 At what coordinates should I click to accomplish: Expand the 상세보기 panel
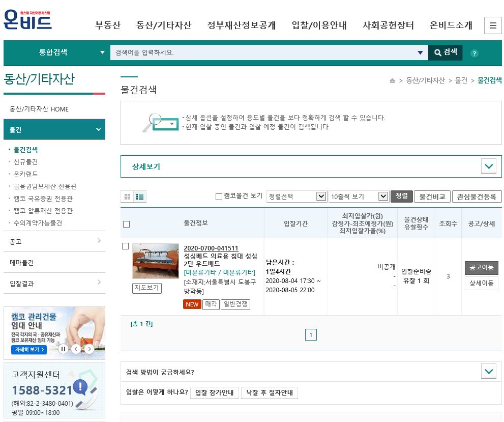[x=489, y=166]
